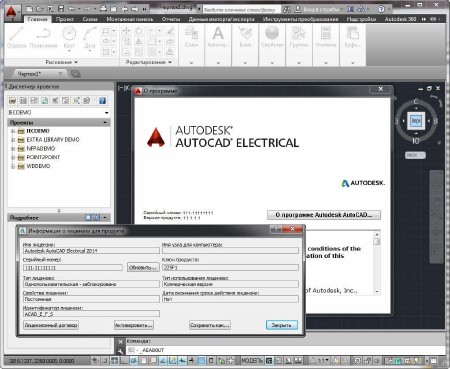Viewport: 450px width, 369px height.
Task: Switch to the Схема ribbon tab
Action: pyautogui.click(x=90, y=19)
